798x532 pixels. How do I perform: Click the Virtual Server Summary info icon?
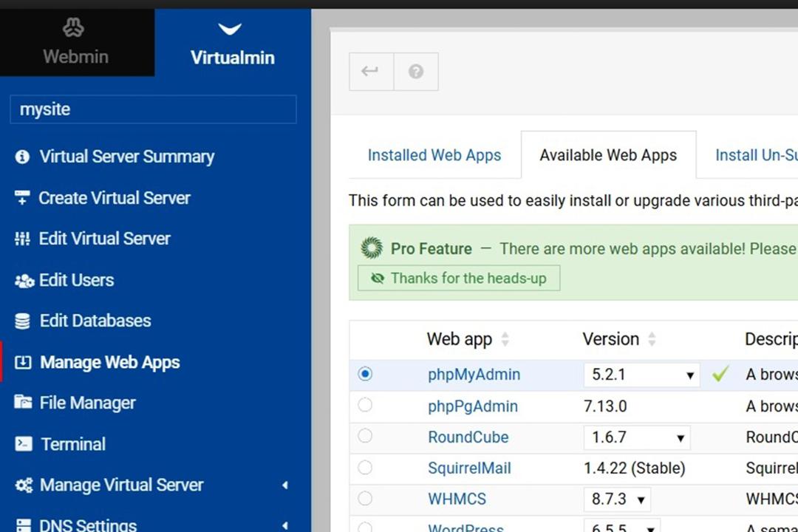point(22,157)
